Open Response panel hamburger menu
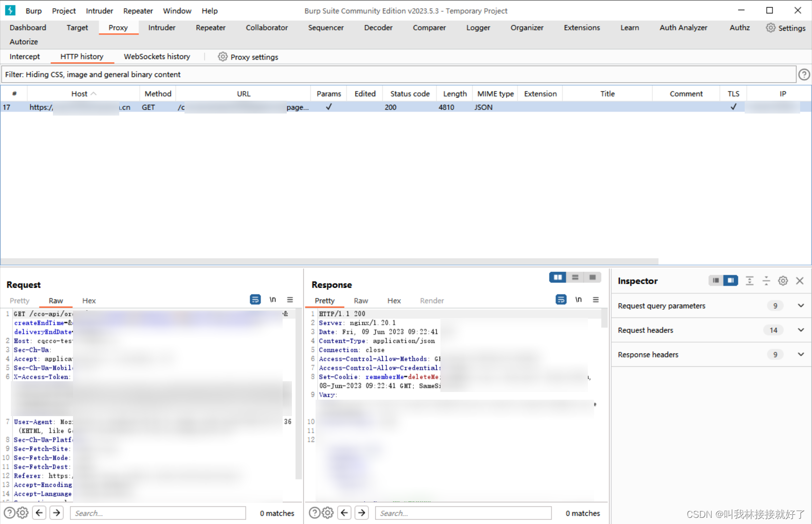This screenshot has width=812, height=524. pyautogui.click(x=596, y=300)
